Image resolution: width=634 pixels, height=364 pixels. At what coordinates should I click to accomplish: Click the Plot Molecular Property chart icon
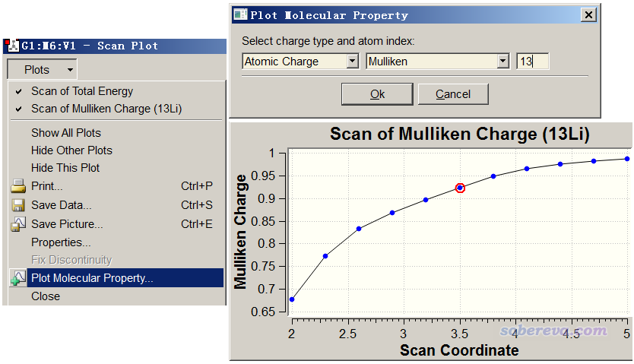click(18, 278)
